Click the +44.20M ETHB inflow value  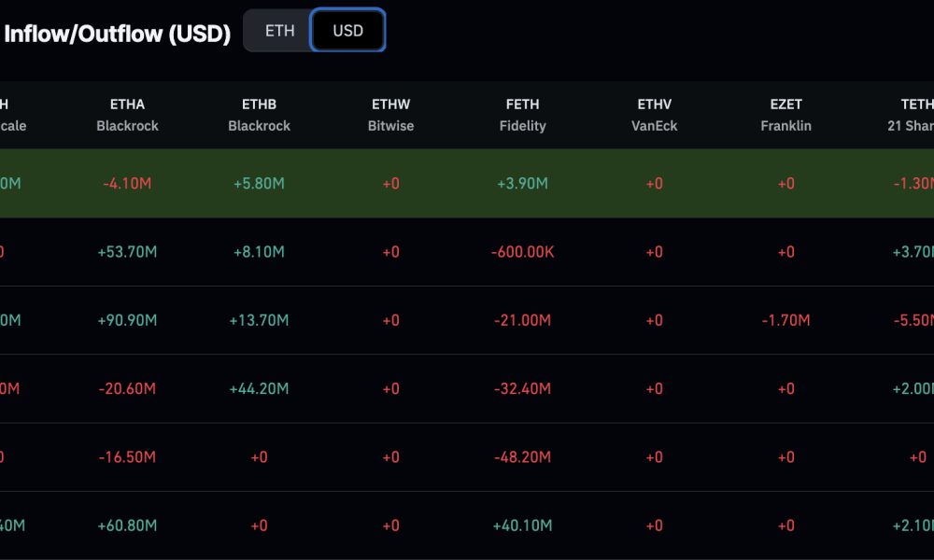point(259,389)
